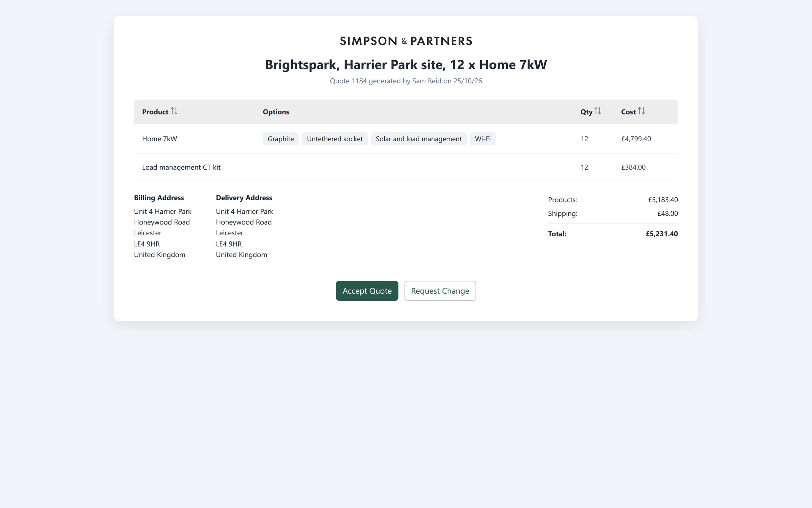Click the quote title heading
The width and height of the screenshot is (812, 508).
pyautogui.click(x=406, y=64)
